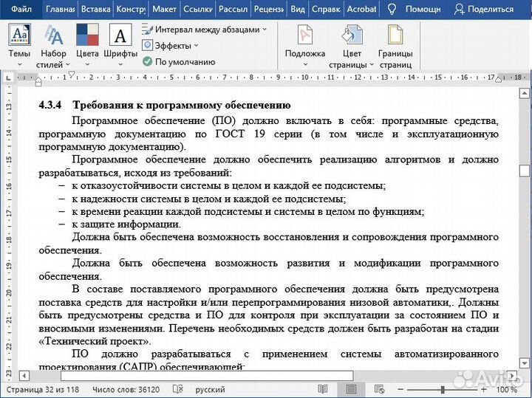The height and width of the screenshot is (398, 532).
Task: Click the tab stop selector at ruler corner
Action: tap(8, 78)
